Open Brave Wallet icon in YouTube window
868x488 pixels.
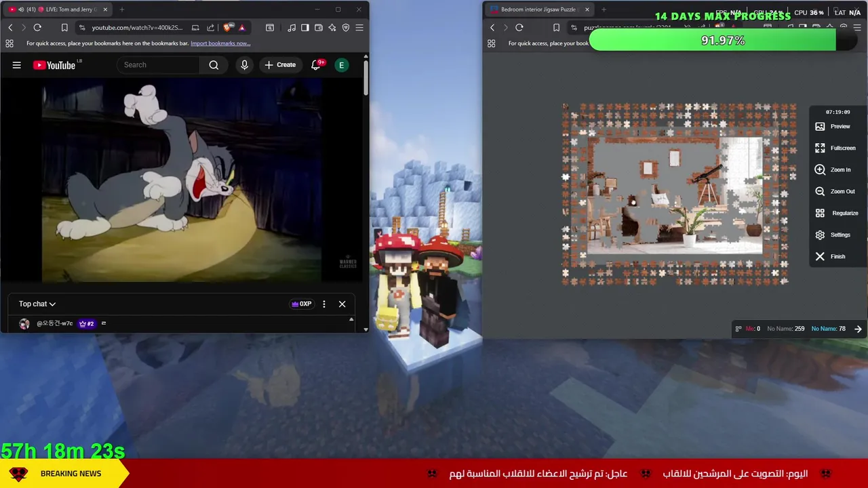pyautogui.click(x=319, y=28)
